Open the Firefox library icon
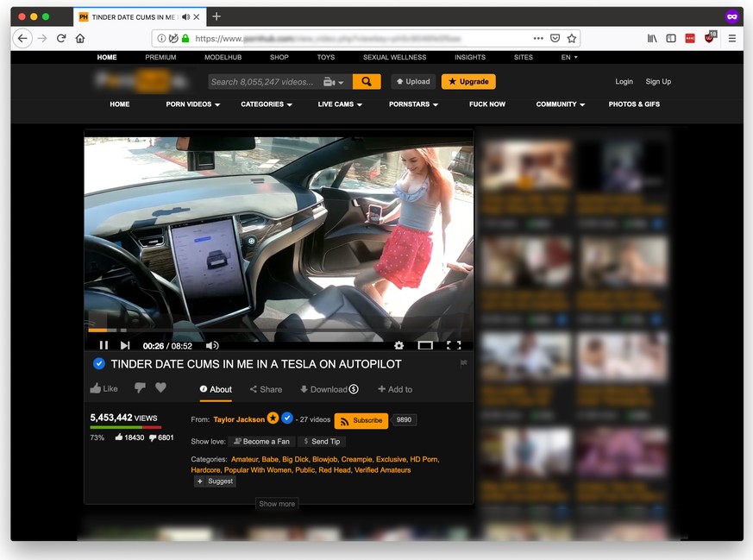 point(652,39)
